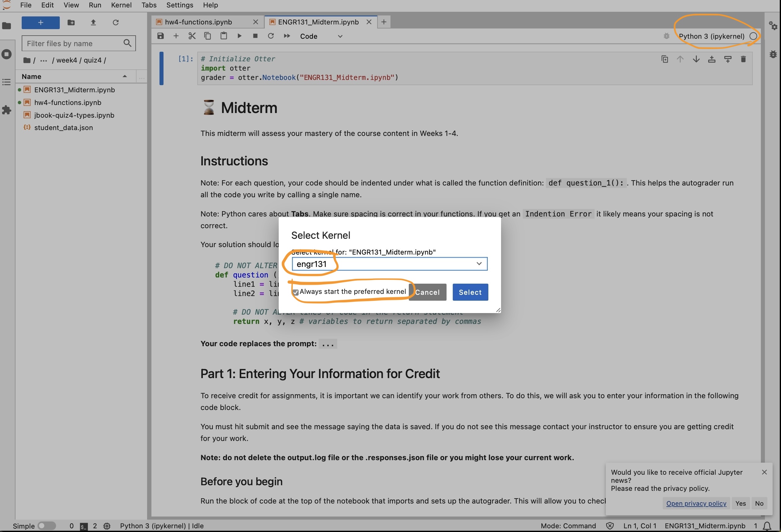
Task: Open the Edit menu
Action: 47,5
